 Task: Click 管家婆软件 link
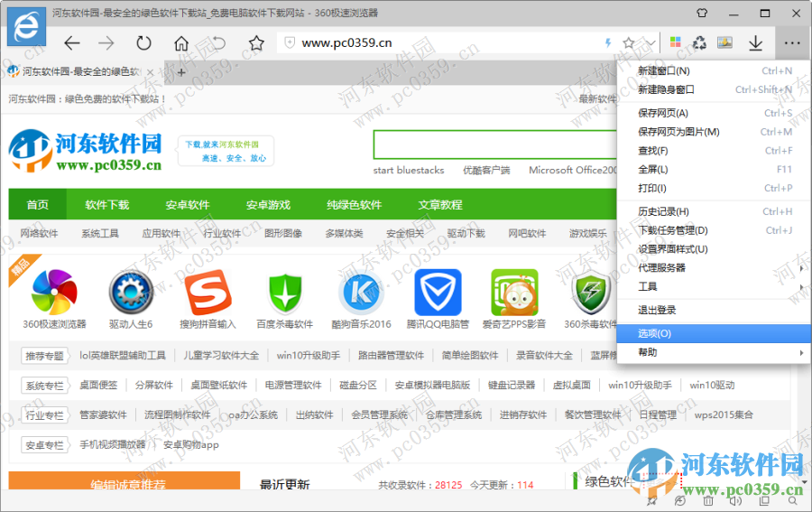(103, 415)
